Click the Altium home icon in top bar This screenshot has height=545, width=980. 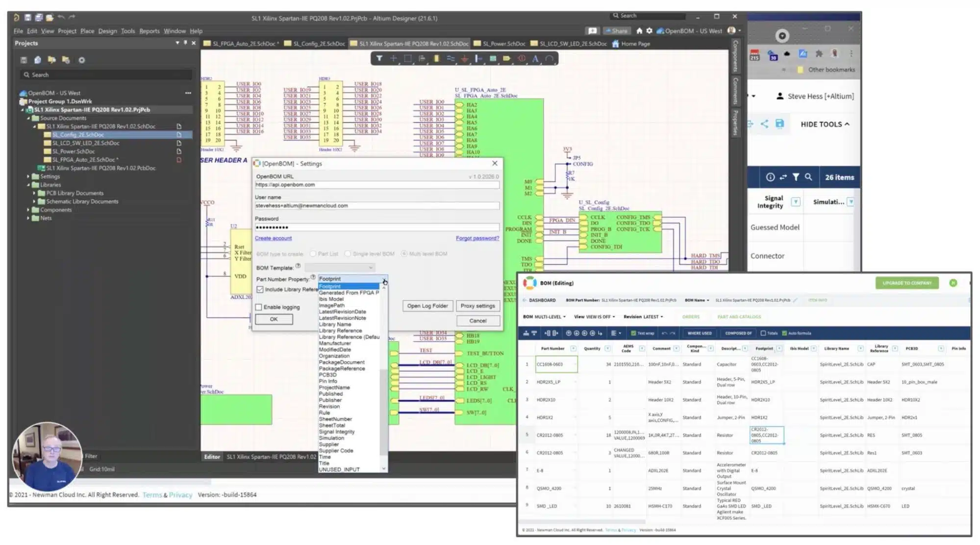coord(639,30)
